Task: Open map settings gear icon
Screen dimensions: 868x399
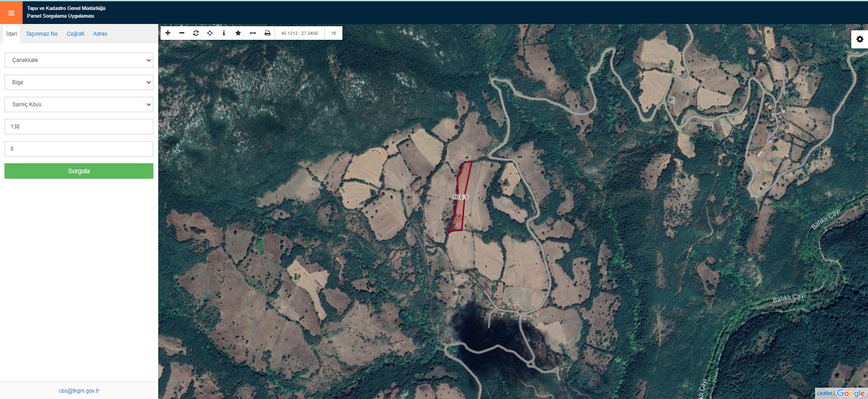Action: 859,39
